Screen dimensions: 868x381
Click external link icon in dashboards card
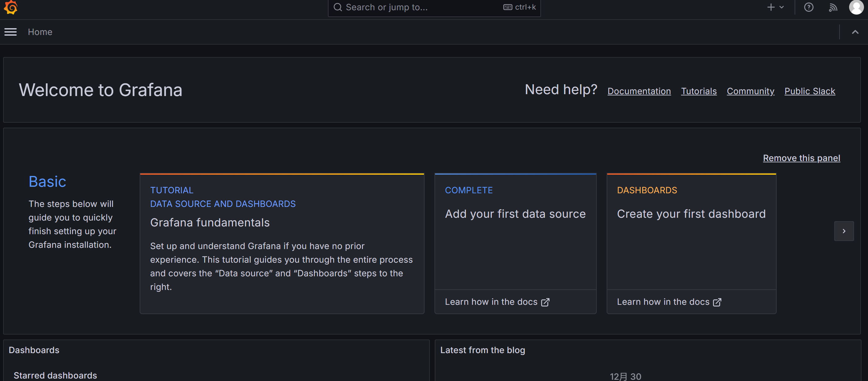717,302
